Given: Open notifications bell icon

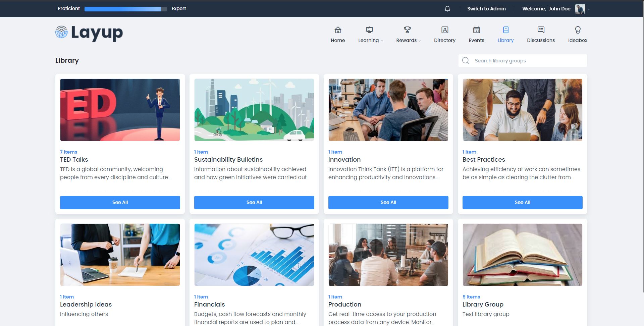Looking at the screenshot, I should point(447,9).
